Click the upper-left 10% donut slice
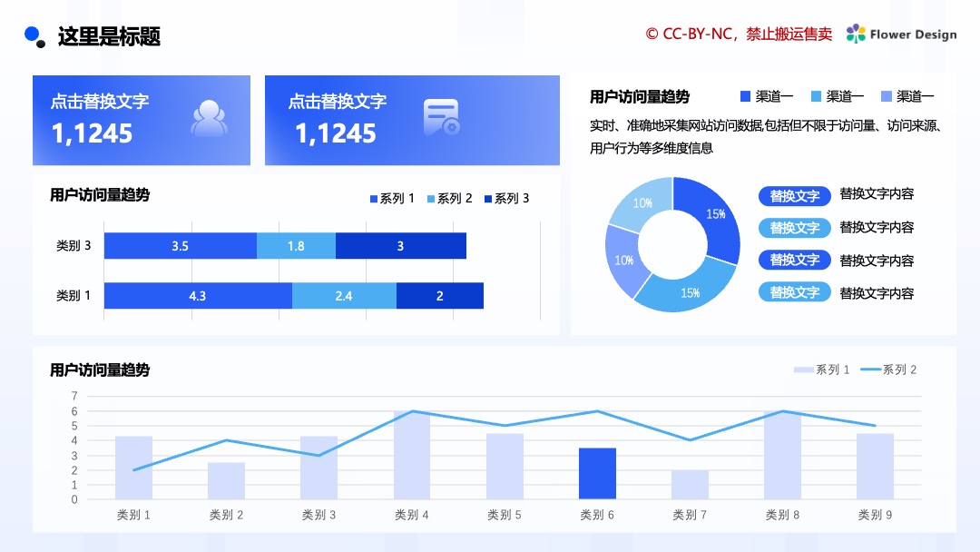Screen dimensions: 980x552 [x=642, y=204]
